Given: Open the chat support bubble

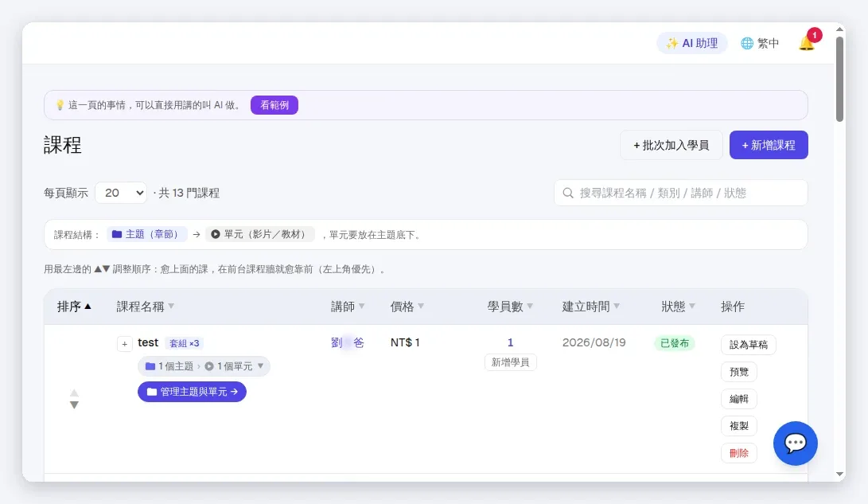Looking at the screenshot, I should tap(796, 443).
